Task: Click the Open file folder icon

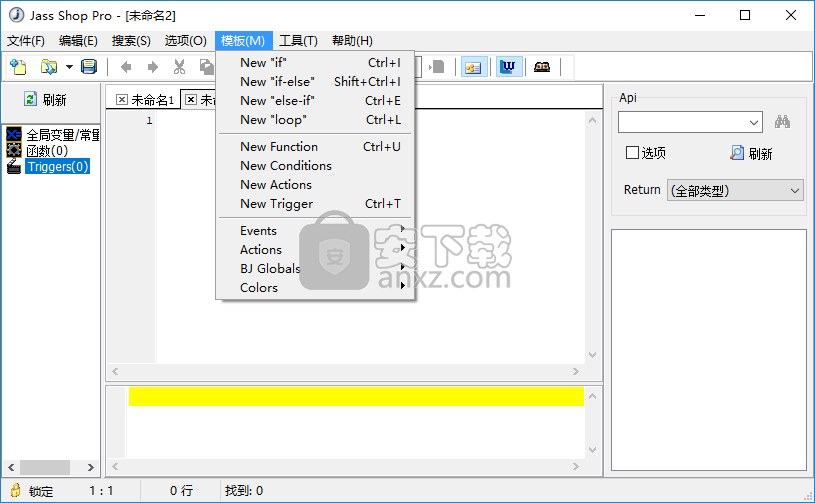Action: (x=49, y=67)
